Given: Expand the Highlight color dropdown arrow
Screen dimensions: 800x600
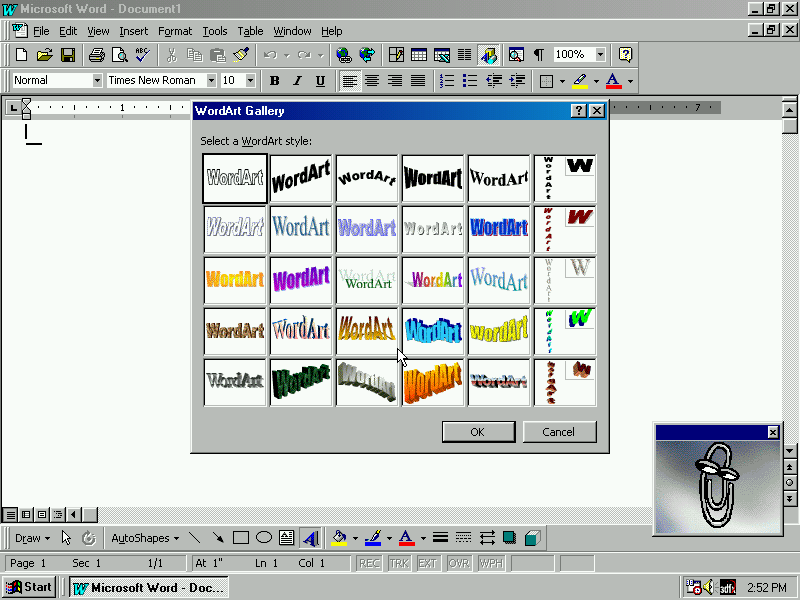Looking at the screenshot, I should coord(596,81).
